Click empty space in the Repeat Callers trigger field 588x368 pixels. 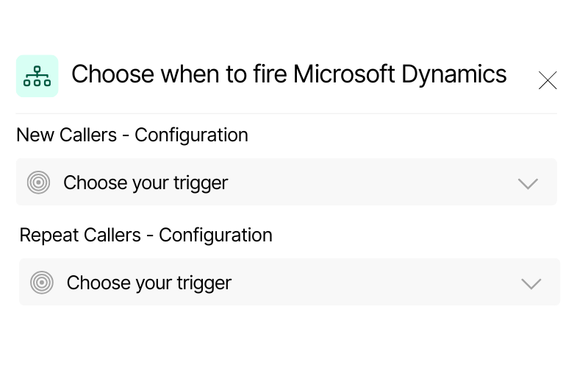coord(367,283)
